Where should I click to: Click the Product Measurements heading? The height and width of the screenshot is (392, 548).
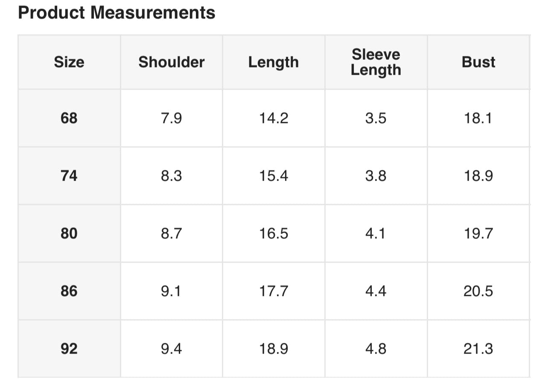(117, 13)
